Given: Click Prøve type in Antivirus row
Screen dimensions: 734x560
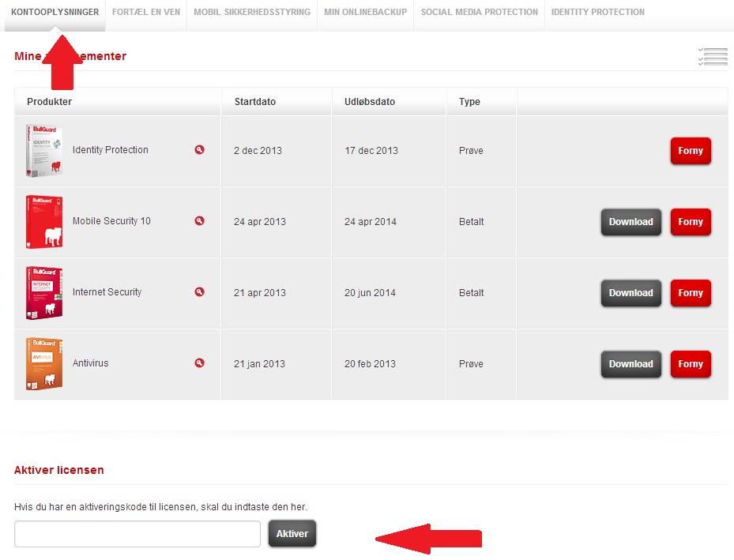Looking at the screenshot, I should click(x=471, y=364).
